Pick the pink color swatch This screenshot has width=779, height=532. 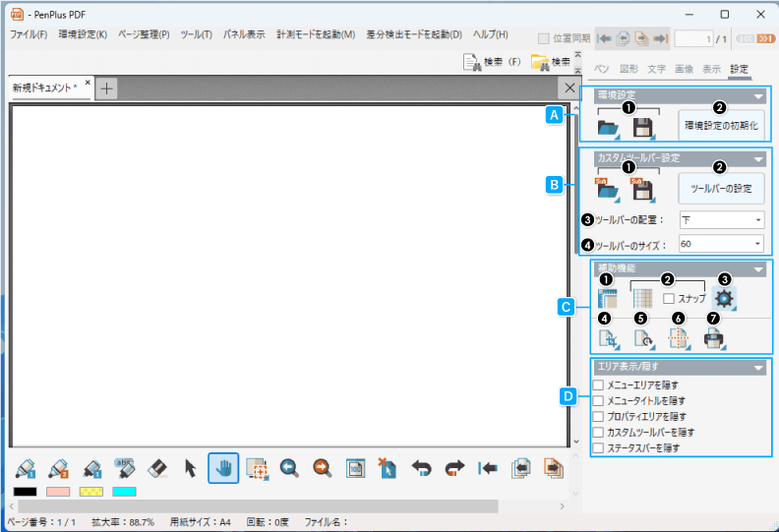pyautogui.click(x=58, y=492)
